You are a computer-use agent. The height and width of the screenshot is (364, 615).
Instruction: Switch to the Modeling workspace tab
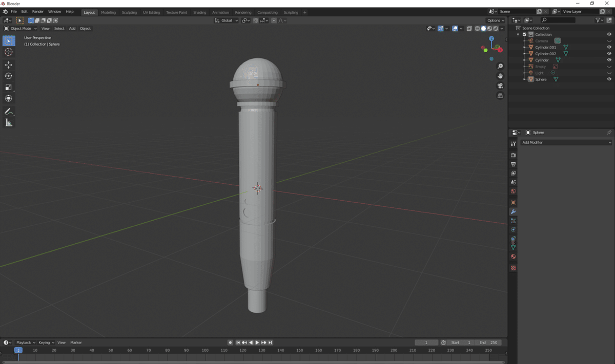click(109, 12)
